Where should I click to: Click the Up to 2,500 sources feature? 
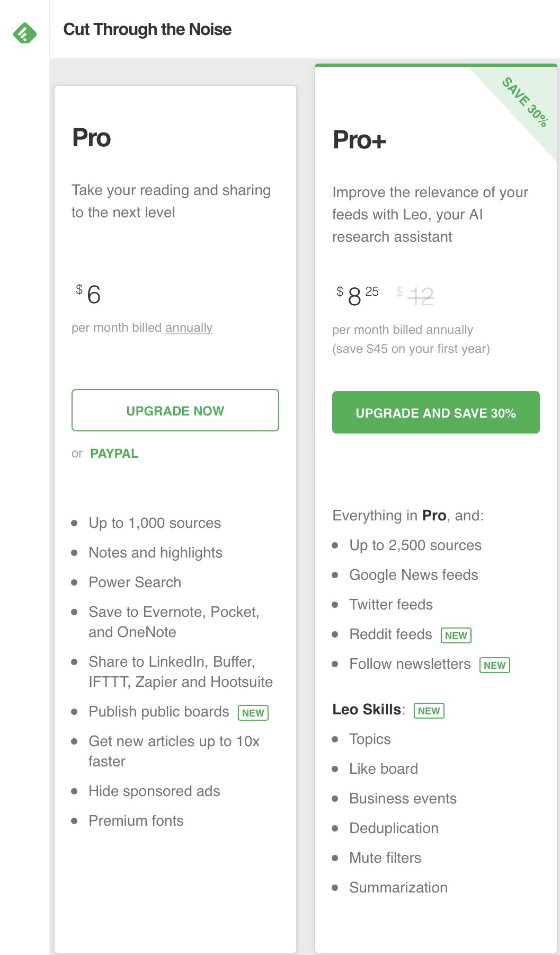coord(415,545)
